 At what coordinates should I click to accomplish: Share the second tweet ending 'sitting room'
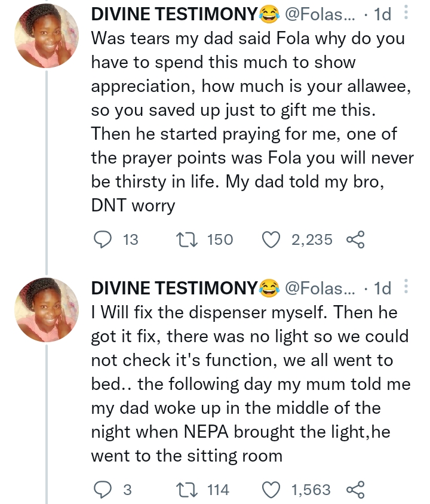tap(355, 490)
